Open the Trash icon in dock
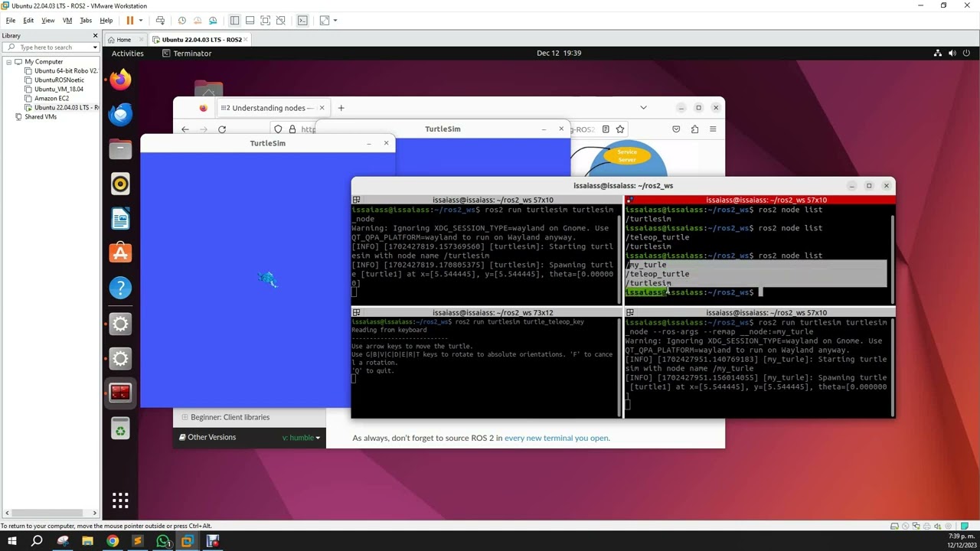This screenshot has width=980, height=551. coord(120,429)
